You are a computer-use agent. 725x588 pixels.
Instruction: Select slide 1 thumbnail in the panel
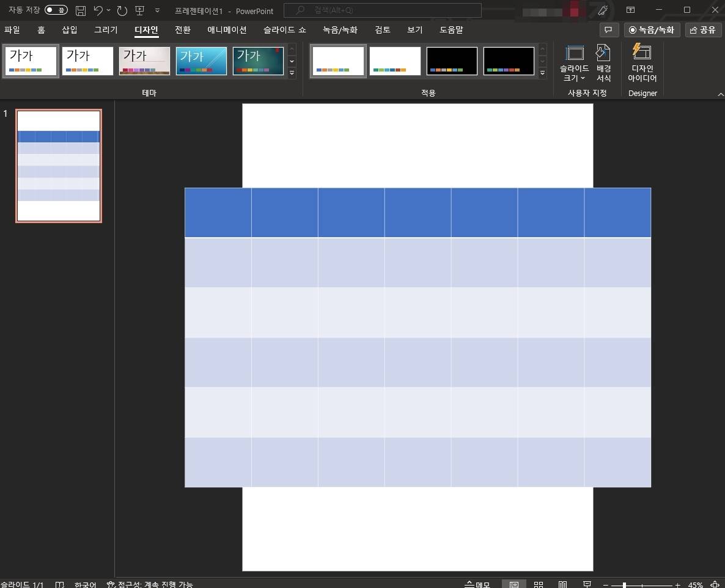point(59,166)
